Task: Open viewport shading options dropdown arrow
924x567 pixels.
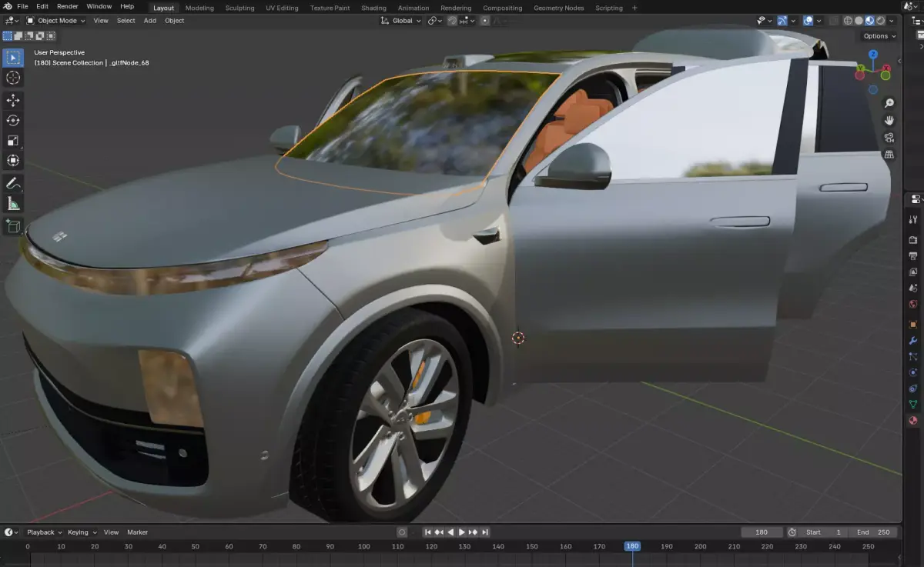Action: pos(892,21)
